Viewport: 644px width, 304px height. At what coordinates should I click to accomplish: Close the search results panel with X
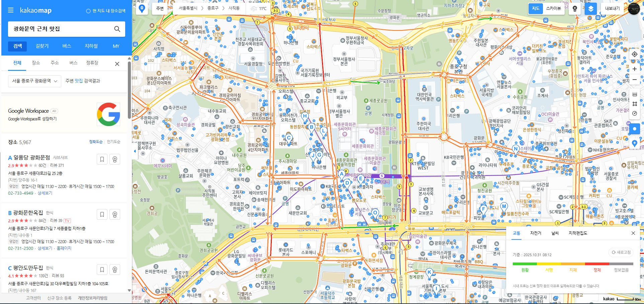coord(117,64)
